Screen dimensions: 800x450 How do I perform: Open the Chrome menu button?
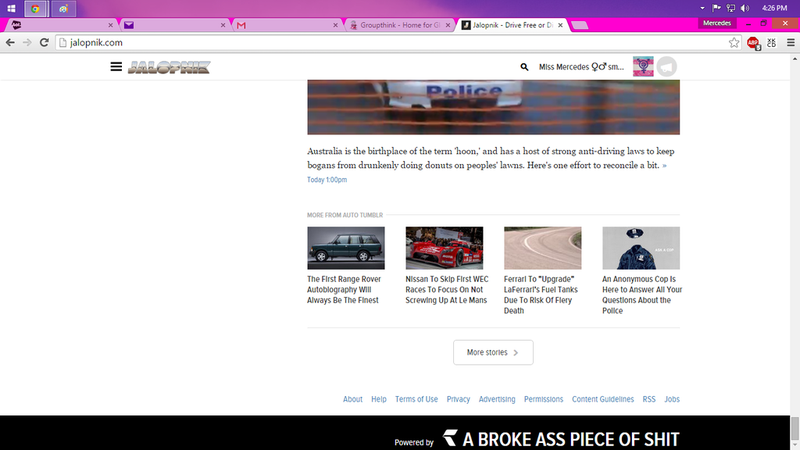pos(790,43)
